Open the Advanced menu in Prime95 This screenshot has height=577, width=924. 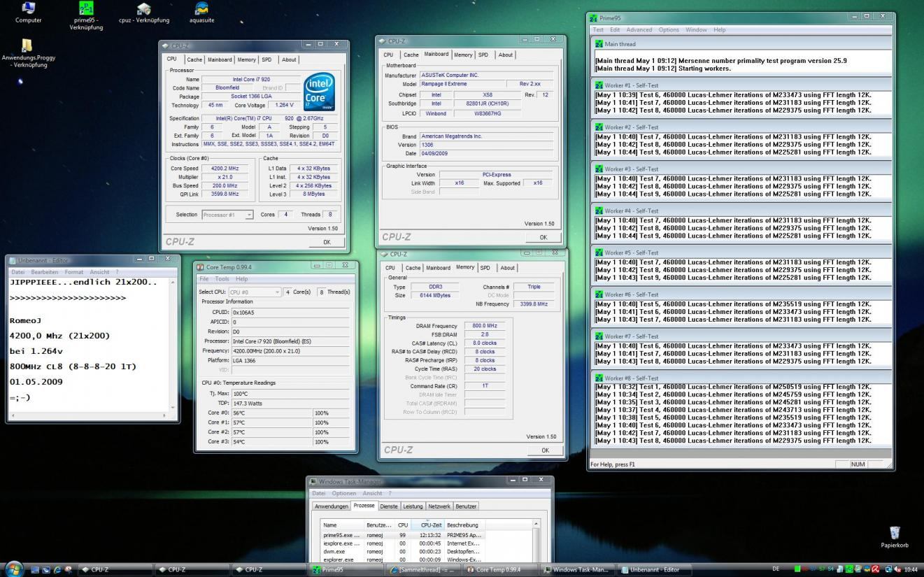(x=639, y=30)
